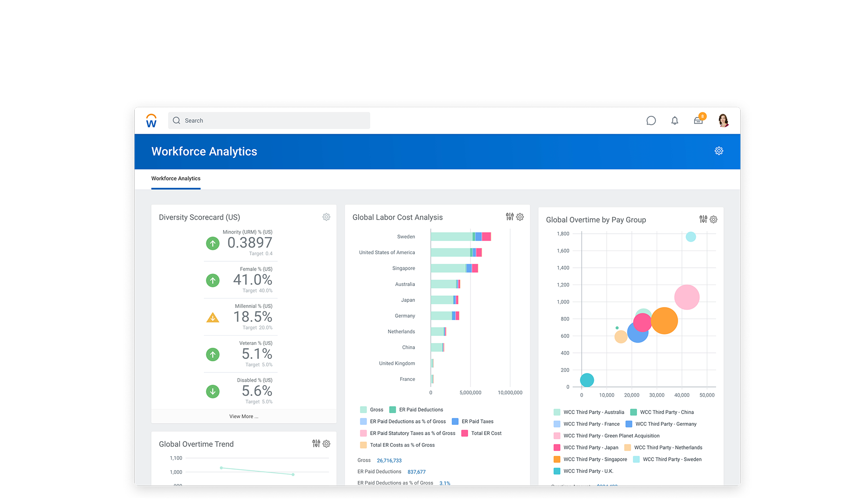
Task: Open filter settings on Global Labor Cost Analysis
Action: (x=509, y=217)
